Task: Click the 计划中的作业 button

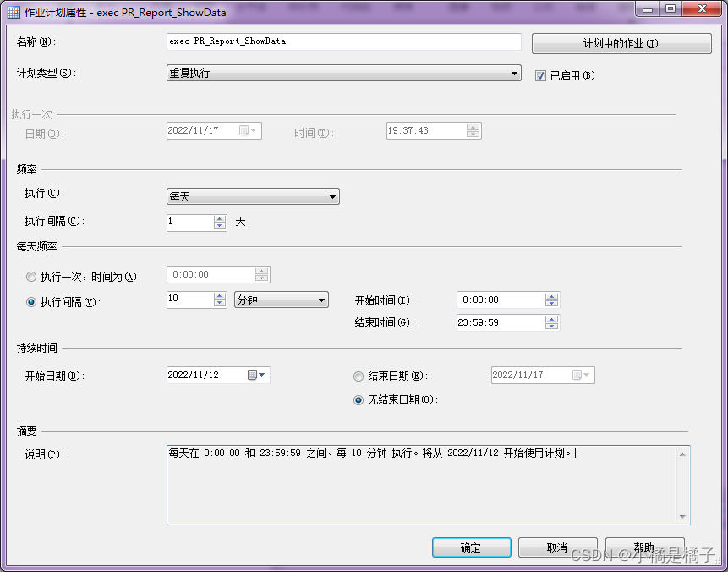Action: pos(621,43)
